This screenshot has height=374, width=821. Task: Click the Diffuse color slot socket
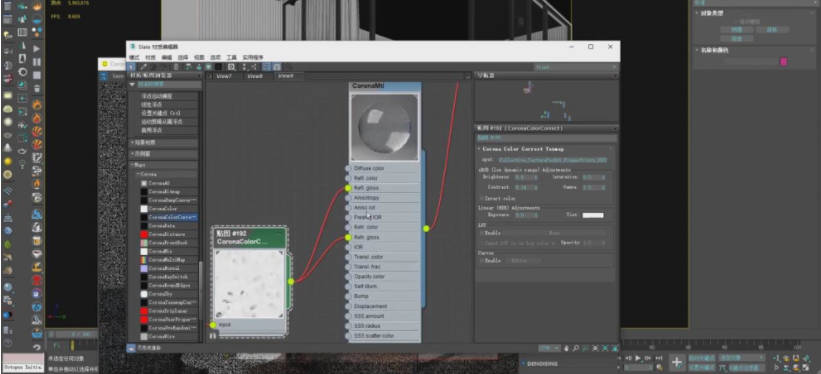click(x=348, y=169)
